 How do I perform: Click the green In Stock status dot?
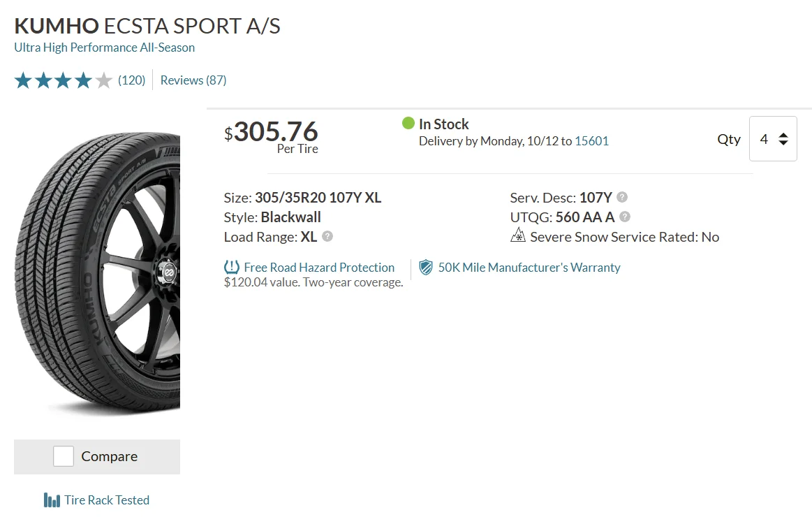pyautogui.click(x=408, y=123)
